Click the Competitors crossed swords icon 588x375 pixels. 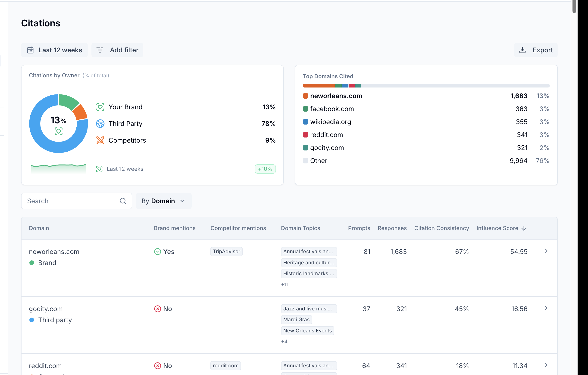(x=100, y=140)
